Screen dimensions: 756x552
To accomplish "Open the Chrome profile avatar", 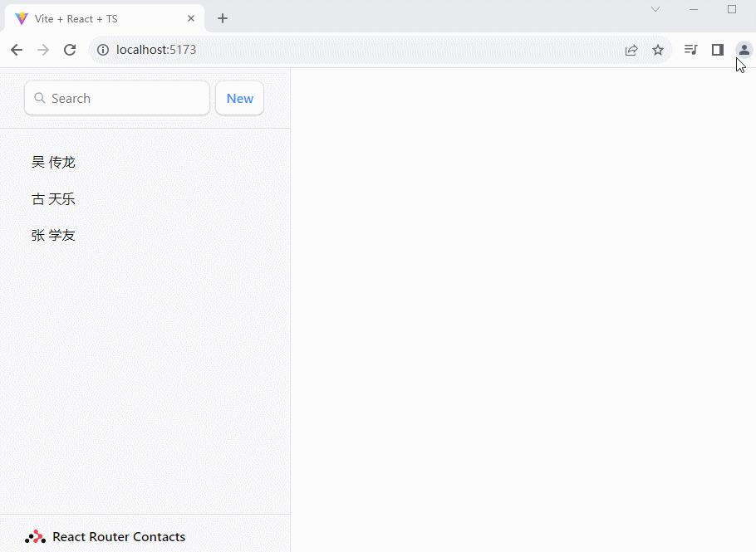I will 744,50.
